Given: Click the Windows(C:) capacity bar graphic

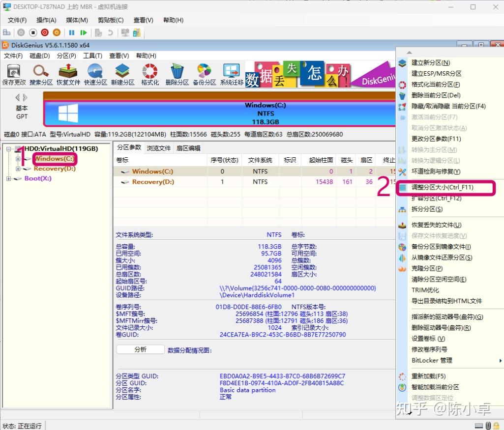Looking at the screenshot, I should [221, 112].
